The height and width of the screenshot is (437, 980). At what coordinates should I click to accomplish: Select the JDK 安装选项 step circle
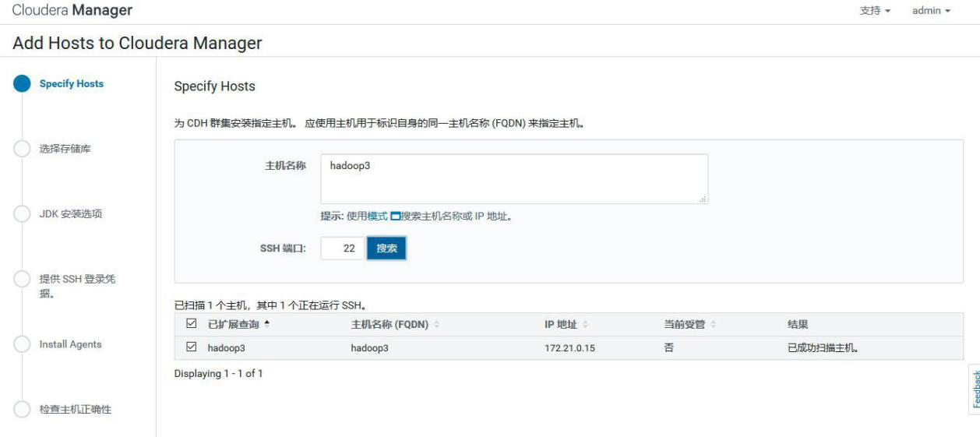[23, 215]
